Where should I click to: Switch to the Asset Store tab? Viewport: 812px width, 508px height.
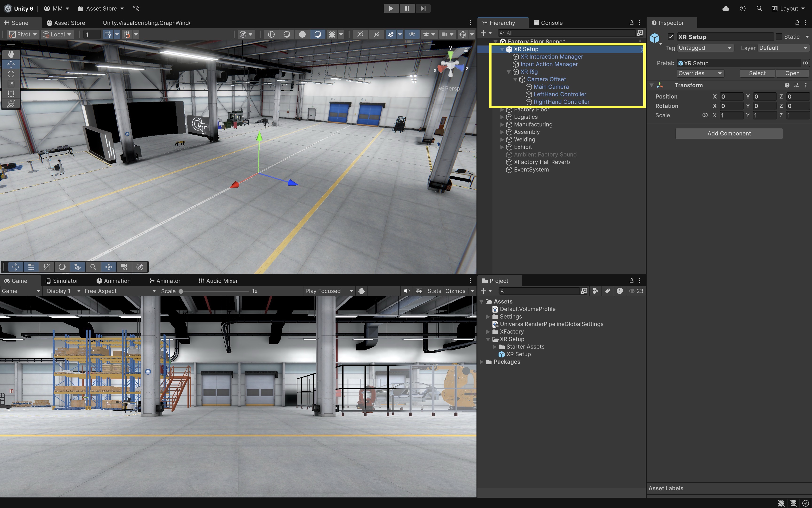click(x=66, y=23)
